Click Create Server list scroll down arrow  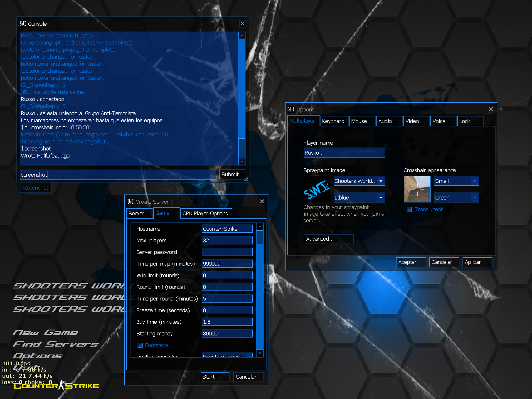pyautogui.click(x=260, y=353)
